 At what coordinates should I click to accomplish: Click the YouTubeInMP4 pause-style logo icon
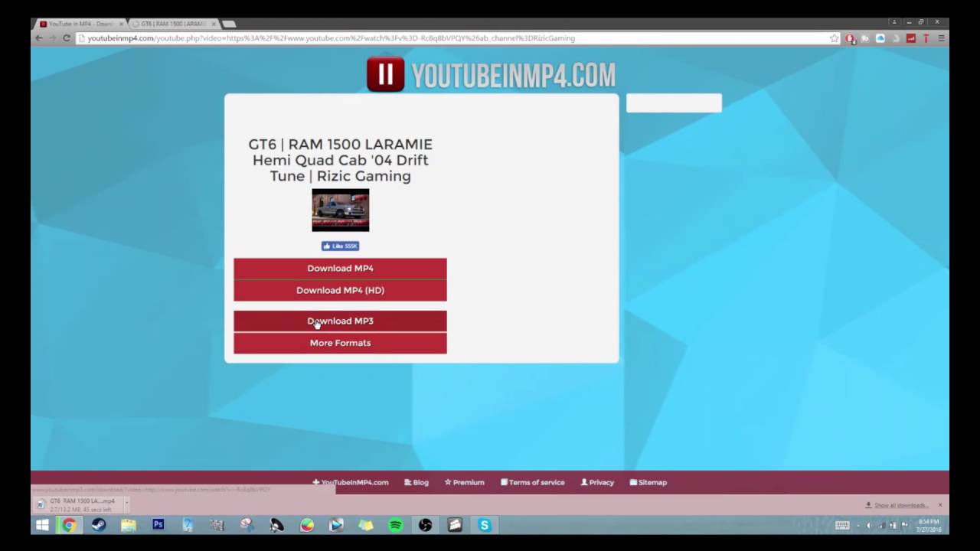(x=385, y=74)
